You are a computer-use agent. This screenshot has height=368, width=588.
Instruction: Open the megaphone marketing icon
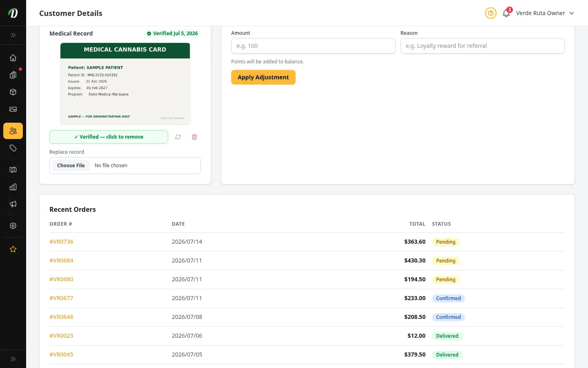pos(13,204)
